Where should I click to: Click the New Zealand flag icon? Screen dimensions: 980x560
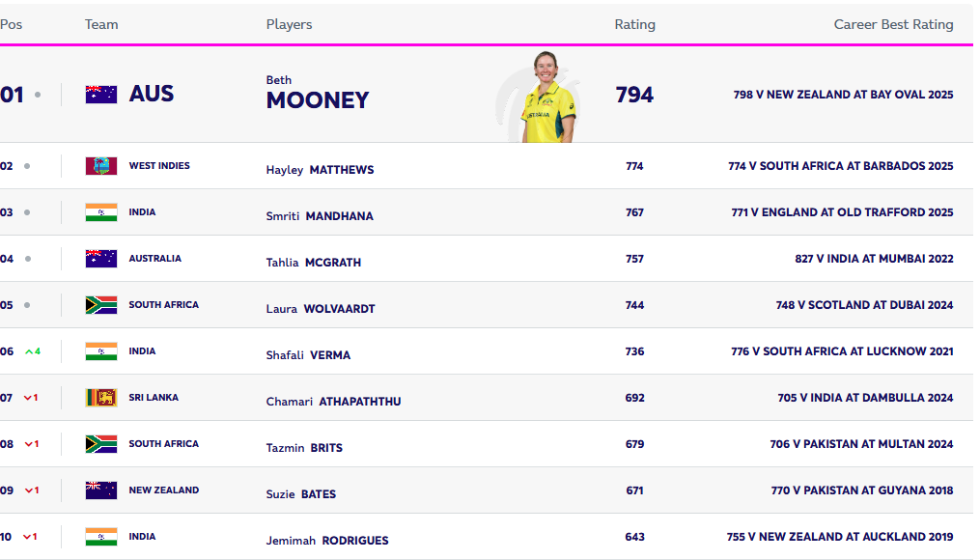pyautogui.click(x=101, y=490)
